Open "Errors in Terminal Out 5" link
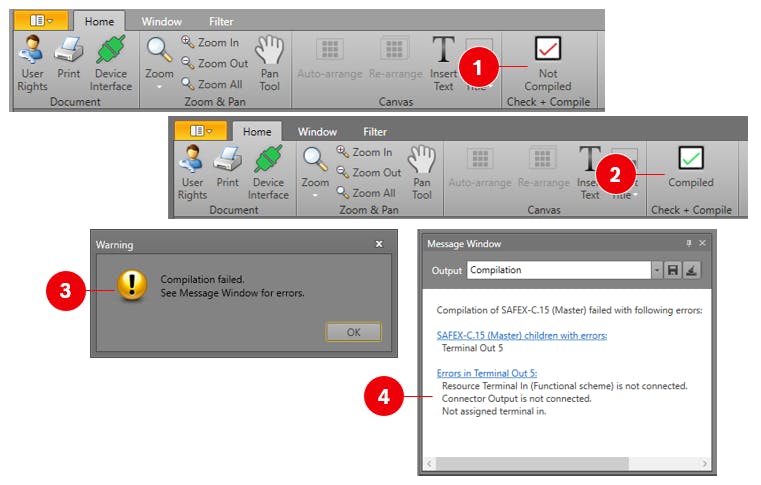The width and height of the screenshot is (761, 485). click(486, 373)
